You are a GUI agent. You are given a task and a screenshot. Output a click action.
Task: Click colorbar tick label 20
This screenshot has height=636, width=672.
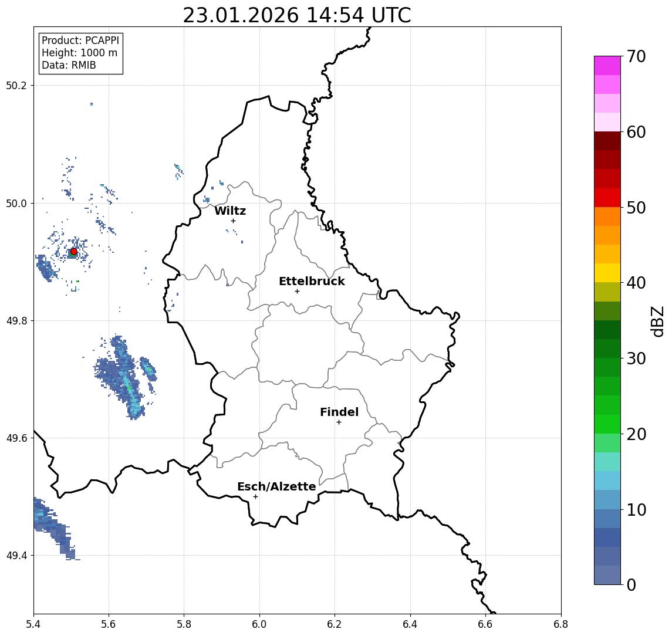[636, 434]
